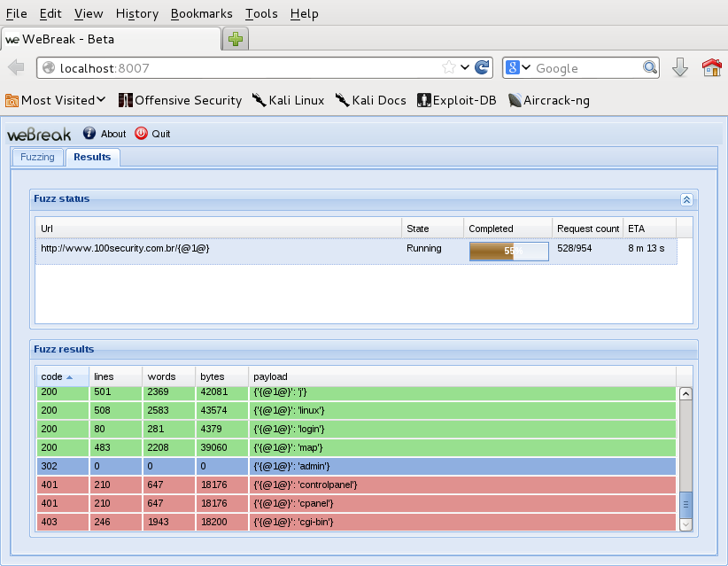
Task: Open the Aircrack-ng bookmark
Action: click(549, 100)
